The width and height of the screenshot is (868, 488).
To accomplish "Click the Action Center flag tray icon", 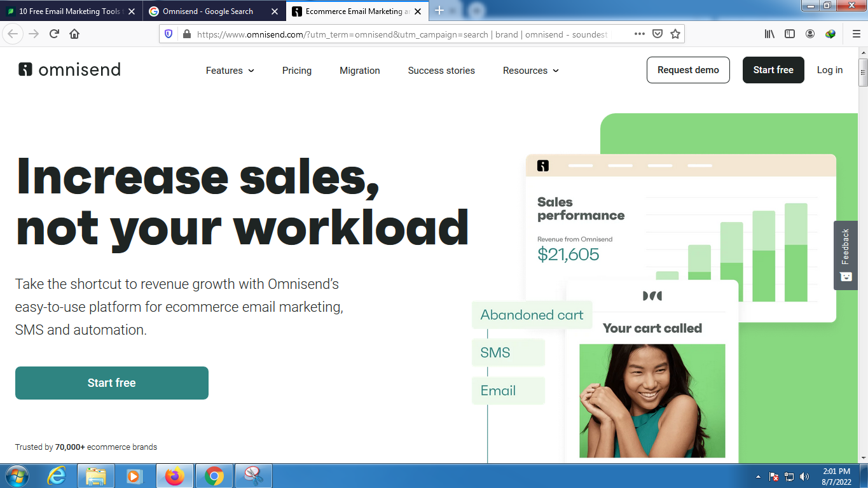I will click(774, 477).
